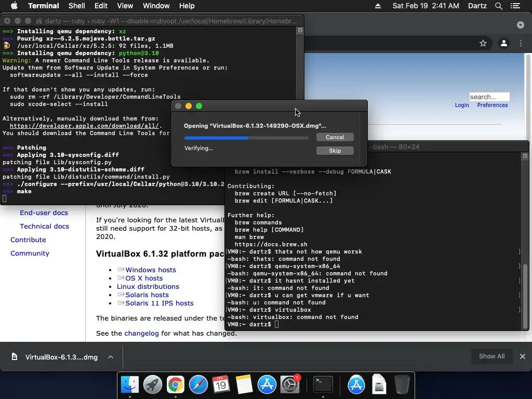Open System Preferences from the Dock
532x399 pixels.
coord(290,384)
